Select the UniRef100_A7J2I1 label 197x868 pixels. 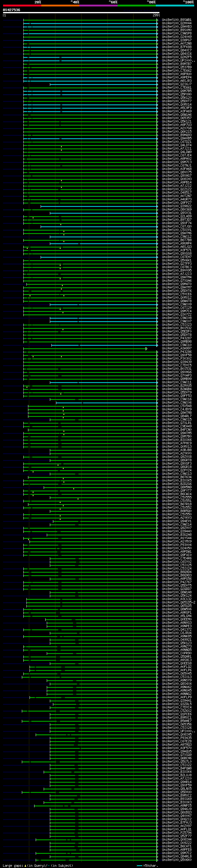[176, 149]
